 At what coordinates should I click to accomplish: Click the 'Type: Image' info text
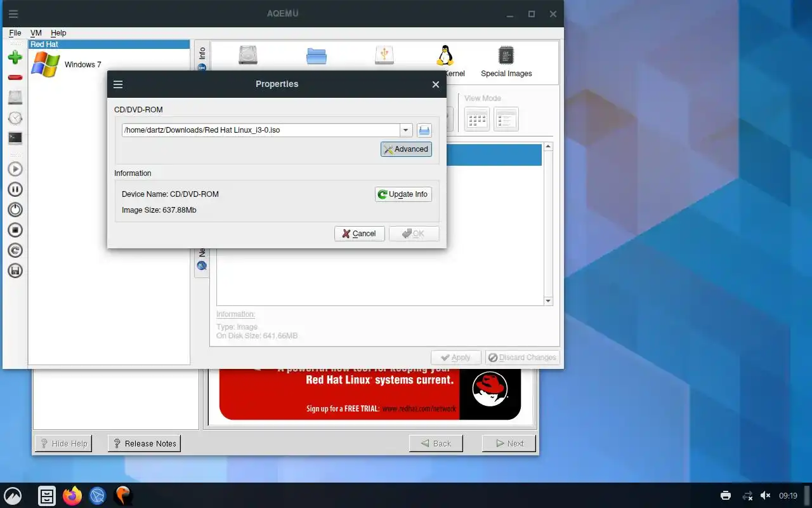(237, 327)
